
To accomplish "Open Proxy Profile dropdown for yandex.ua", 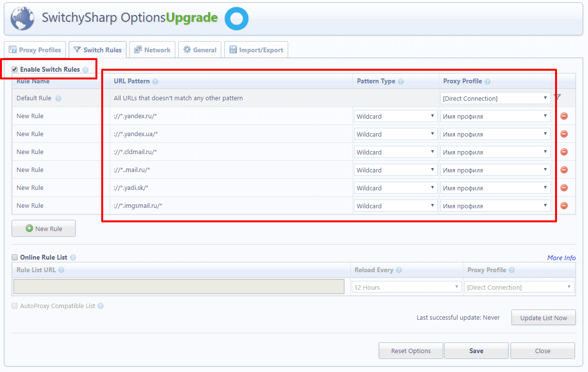I will (x=495, y=134).
